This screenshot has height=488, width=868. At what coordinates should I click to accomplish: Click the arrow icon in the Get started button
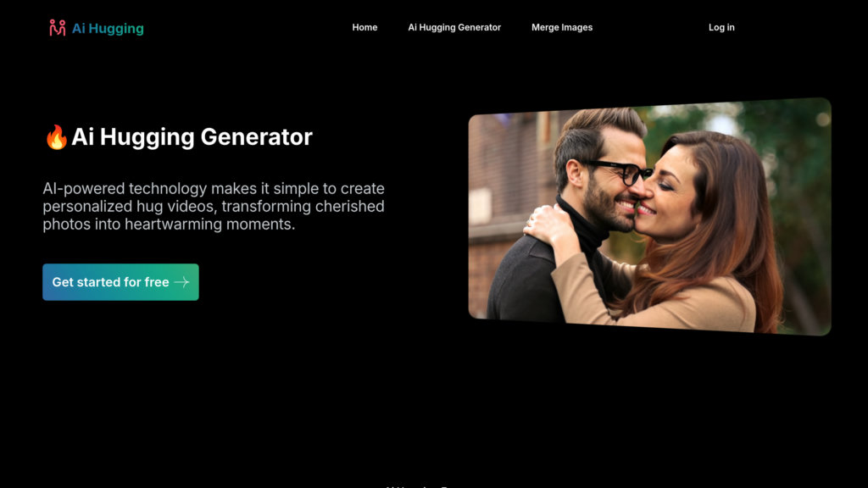click(x=181, y=282)
